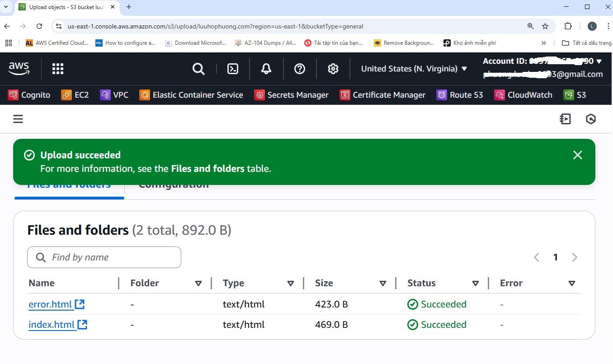The width and height of the screenshot is (613, 364).
Task: Open the EC2 service shortcut
Action: click(75, 95)
